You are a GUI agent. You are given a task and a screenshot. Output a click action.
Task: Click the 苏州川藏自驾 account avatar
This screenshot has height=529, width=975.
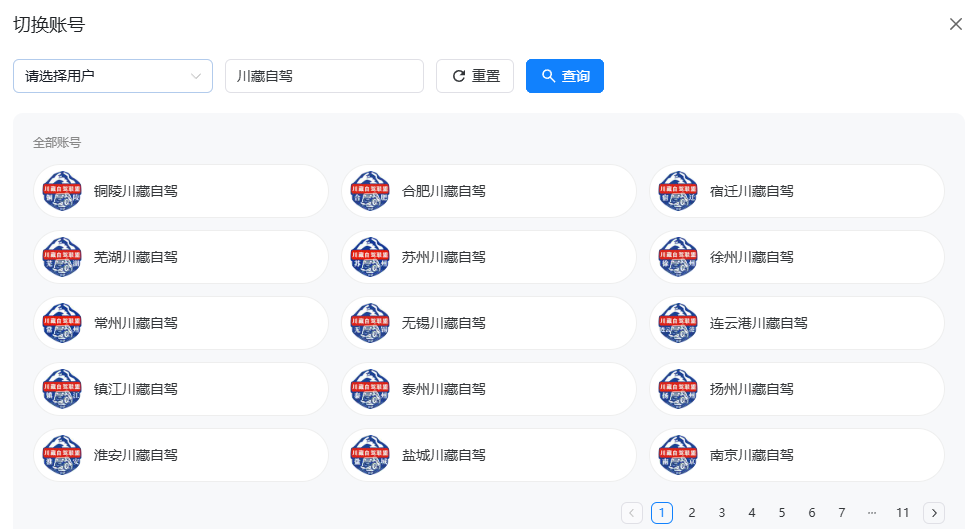coord(370,257)
